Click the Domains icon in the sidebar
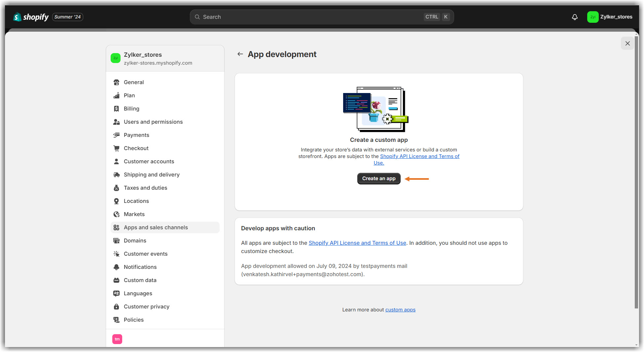 (x=116, y=240)
